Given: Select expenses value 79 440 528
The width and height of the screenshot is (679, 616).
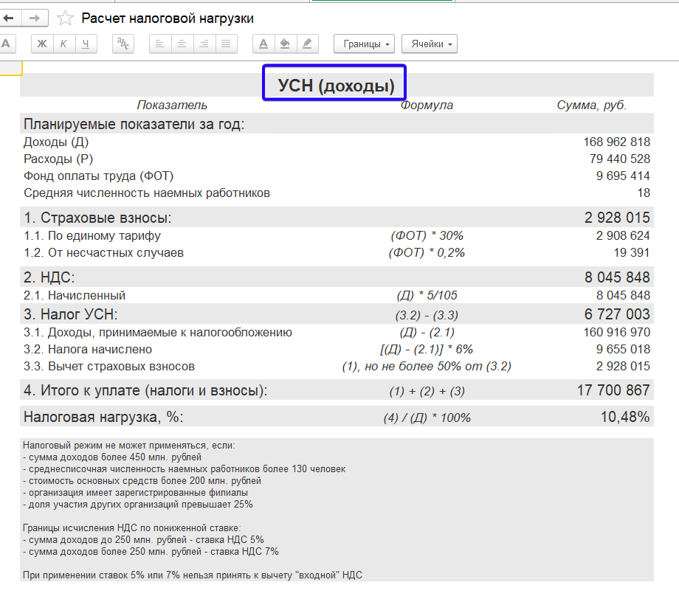Looking at the screenshot, I should click(x=620, y=159).
